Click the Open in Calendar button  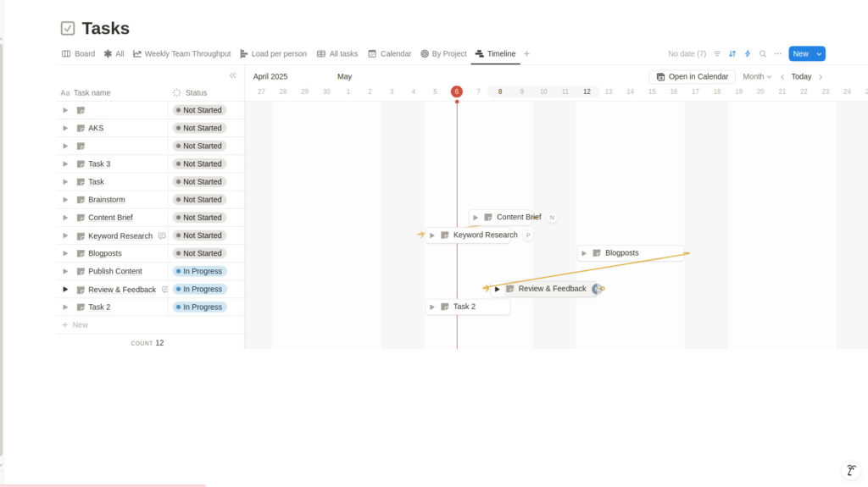tap(692, 76)
